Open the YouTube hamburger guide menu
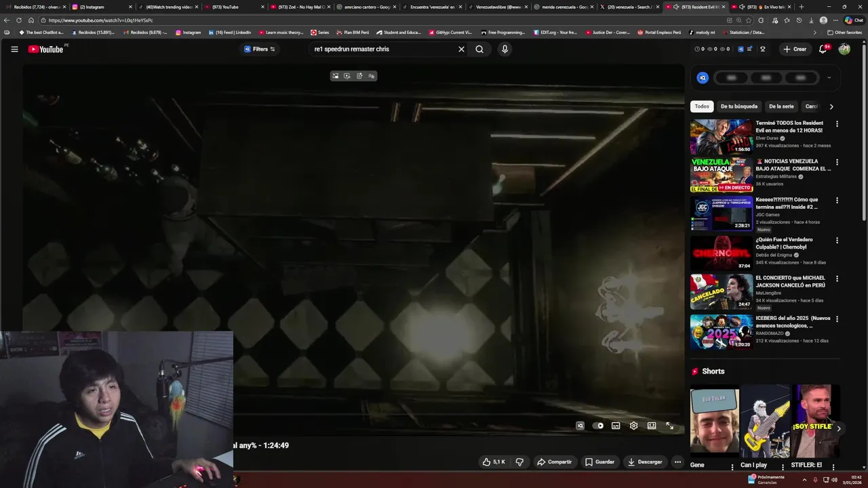 [x=14, y=49]
